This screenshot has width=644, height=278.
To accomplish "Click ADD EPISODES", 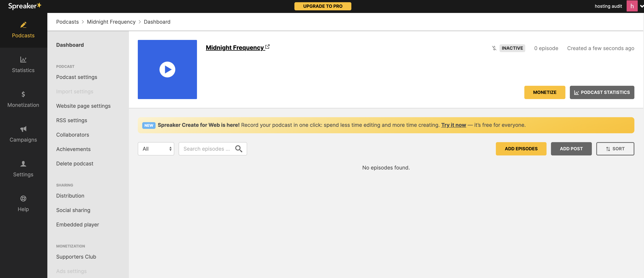I will [x=521, y=149].
